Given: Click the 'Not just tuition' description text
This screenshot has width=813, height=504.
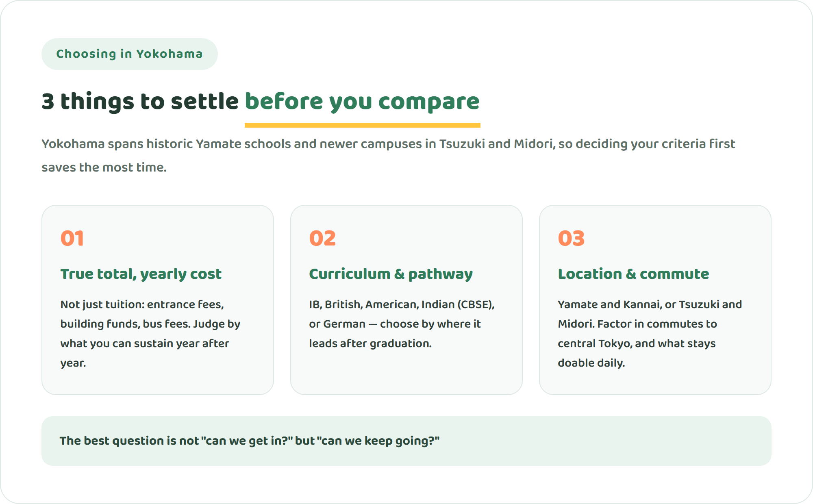Looking at the screenshot, I should 150,333.
